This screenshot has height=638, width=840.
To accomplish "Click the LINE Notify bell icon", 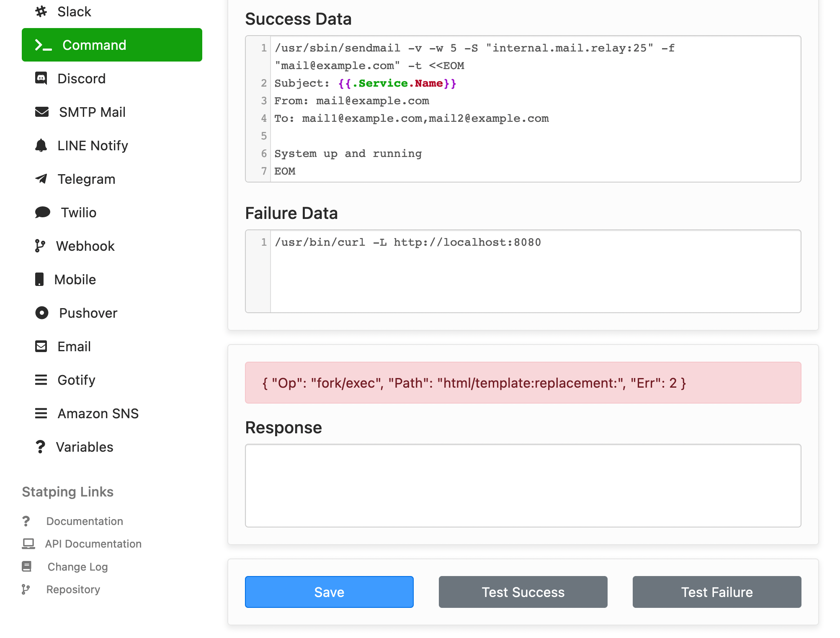I will coord(41,146).
